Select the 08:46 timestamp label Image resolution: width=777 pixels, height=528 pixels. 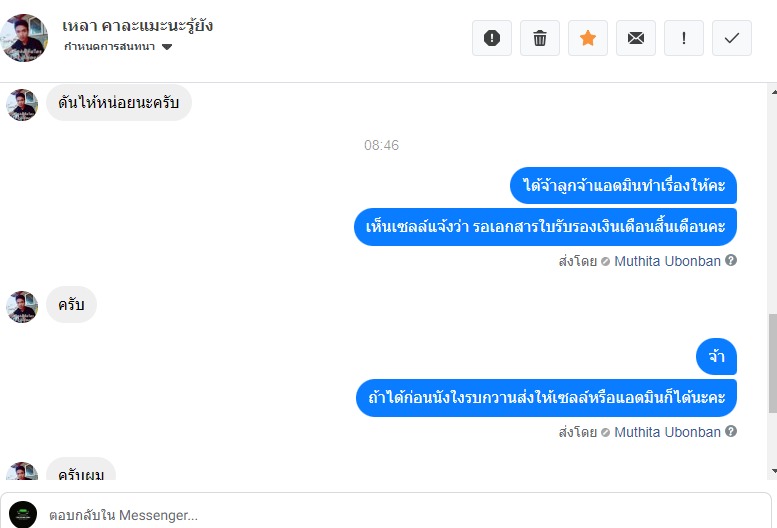click(382, 145)
